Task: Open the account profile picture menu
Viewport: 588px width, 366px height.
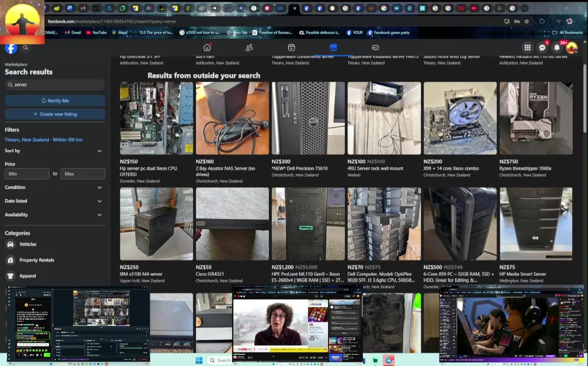Action: click(x=572, y=48)
